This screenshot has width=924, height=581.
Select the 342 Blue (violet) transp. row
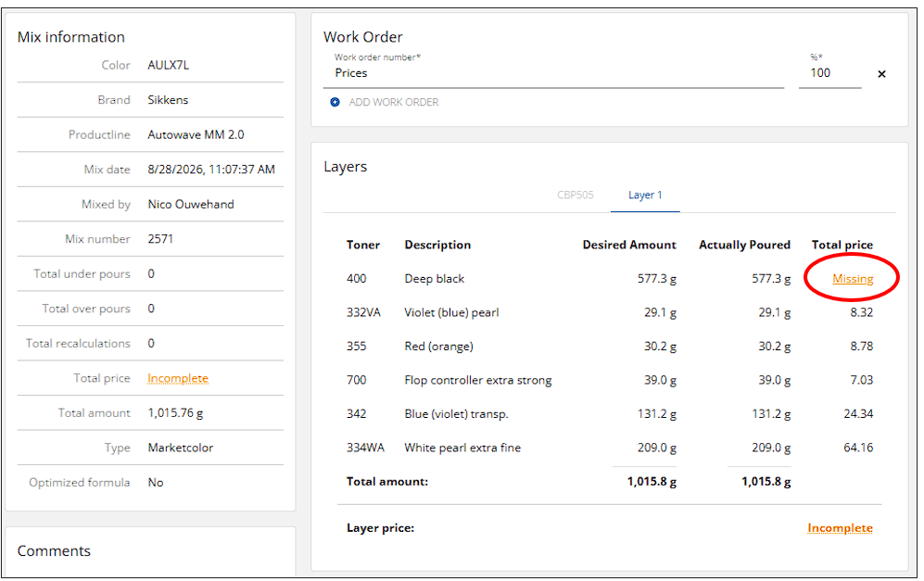pos(609,414)
